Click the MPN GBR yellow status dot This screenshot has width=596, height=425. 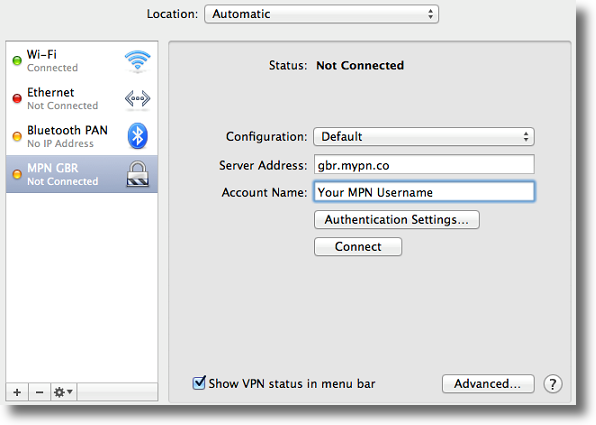[x=17, y=174]
